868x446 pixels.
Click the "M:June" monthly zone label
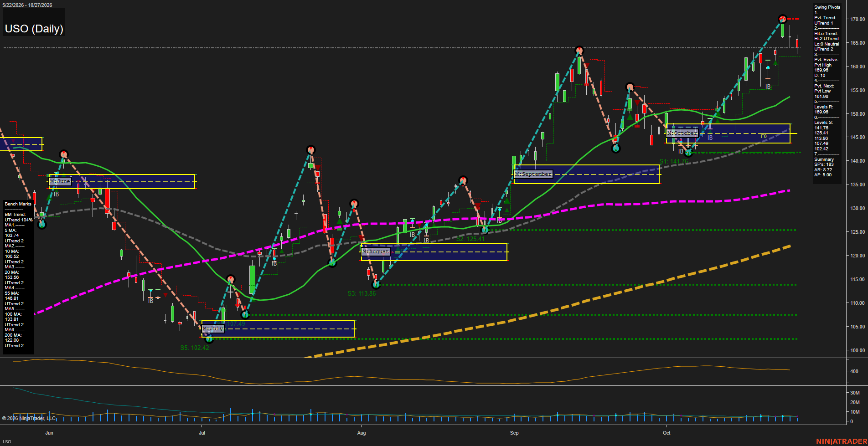[60, 181]
